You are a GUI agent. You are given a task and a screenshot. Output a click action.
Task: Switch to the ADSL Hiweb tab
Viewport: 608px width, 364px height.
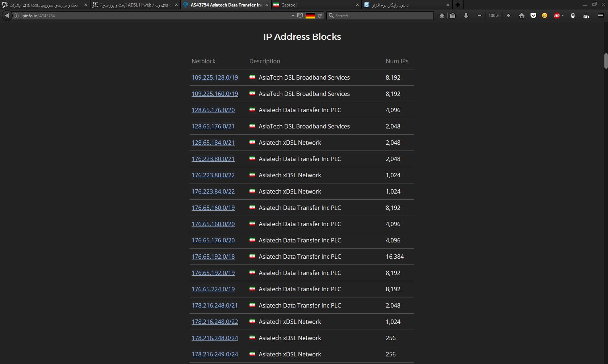135,5
